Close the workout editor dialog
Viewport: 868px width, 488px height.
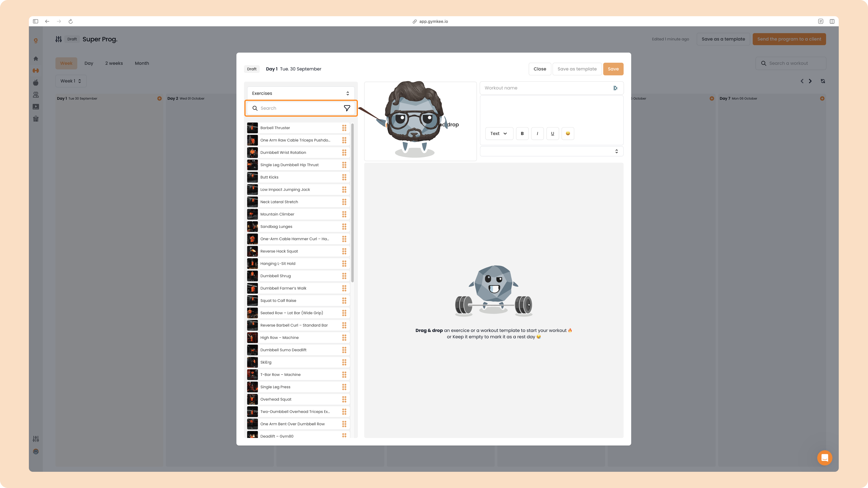click(540, 69)
